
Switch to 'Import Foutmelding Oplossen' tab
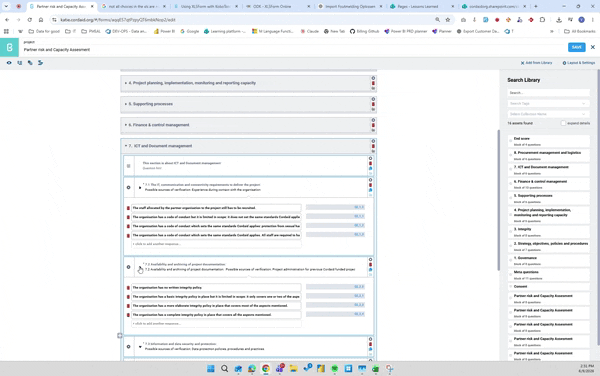[x=349, y=7]
